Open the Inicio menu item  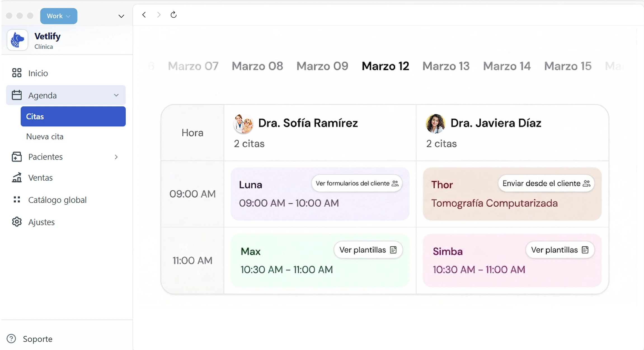coord(66,73)
